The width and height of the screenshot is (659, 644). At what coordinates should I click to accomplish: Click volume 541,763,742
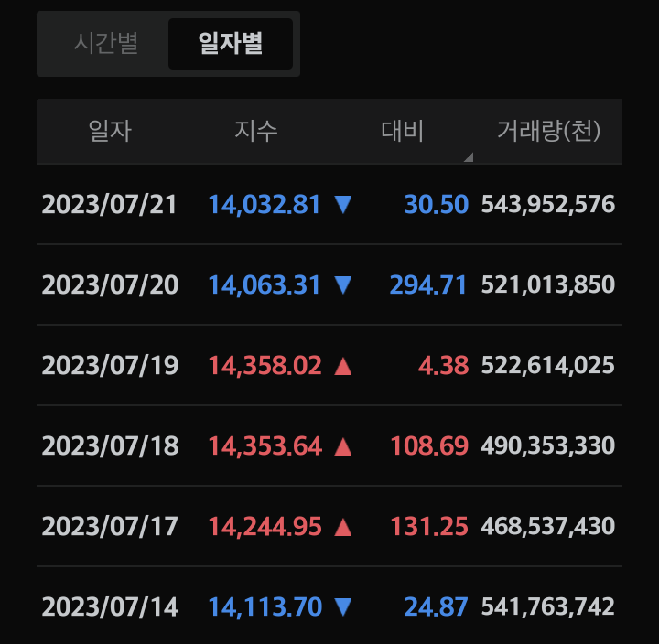548,607
